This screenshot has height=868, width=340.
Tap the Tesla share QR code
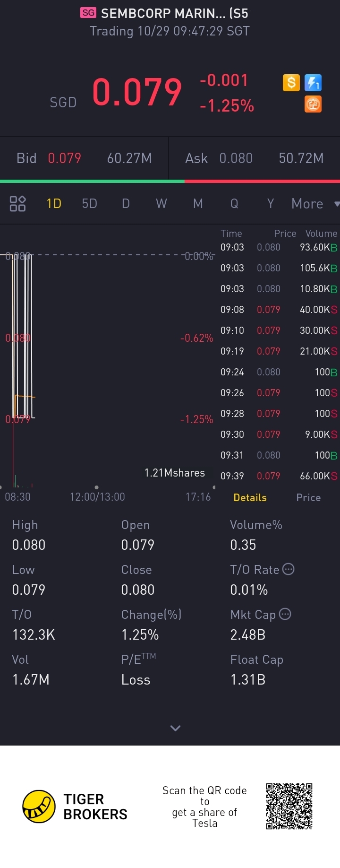289,807
